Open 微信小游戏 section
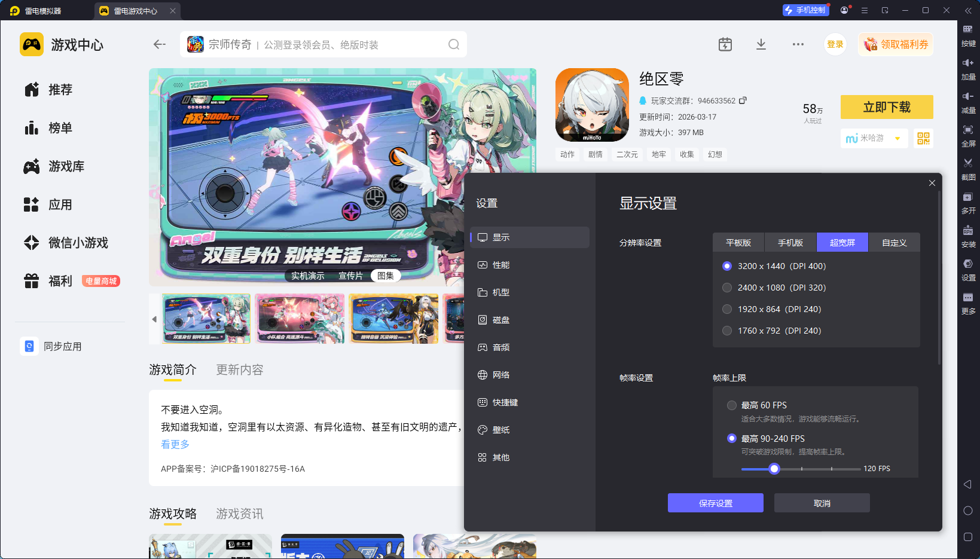Screen dimensions: 980x559 [66, 243]
